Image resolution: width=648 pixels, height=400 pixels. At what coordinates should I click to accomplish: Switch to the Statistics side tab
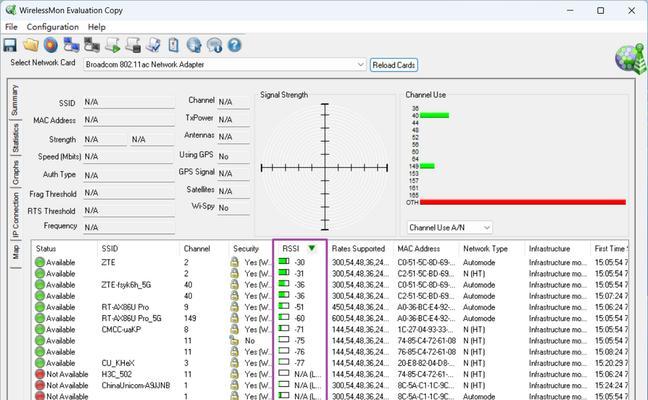click(15, 138)
